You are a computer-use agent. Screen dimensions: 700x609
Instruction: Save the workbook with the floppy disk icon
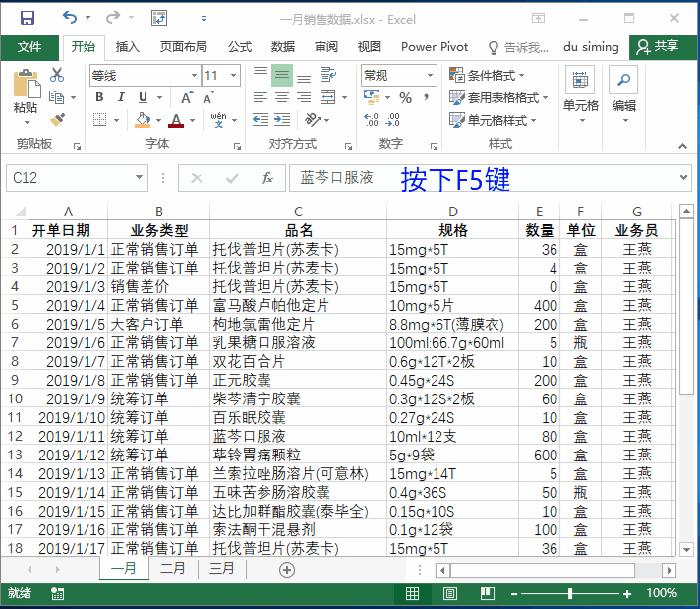[28, 18]
